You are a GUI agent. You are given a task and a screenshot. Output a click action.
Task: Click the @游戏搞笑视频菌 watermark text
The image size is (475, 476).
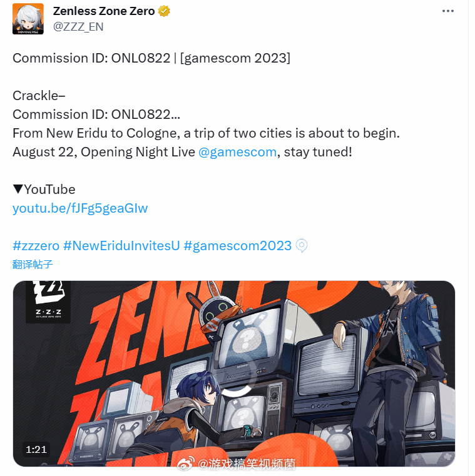(247, 464)
